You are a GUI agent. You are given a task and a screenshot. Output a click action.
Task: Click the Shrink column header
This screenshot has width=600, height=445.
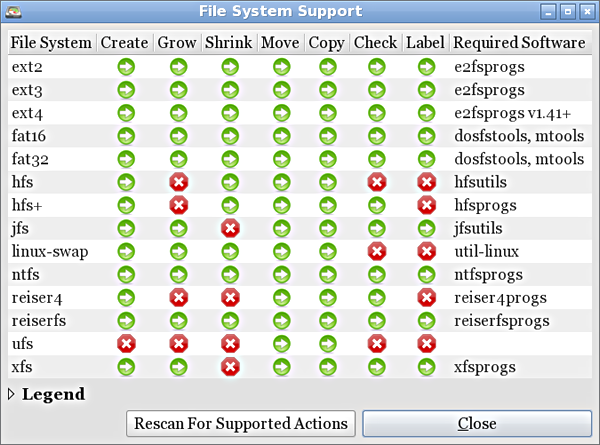coord(229,43)
